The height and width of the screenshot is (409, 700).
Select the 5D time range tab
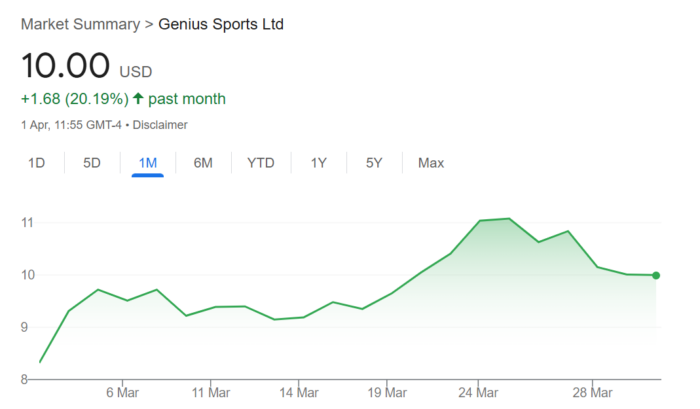click(x=92, y=163)
